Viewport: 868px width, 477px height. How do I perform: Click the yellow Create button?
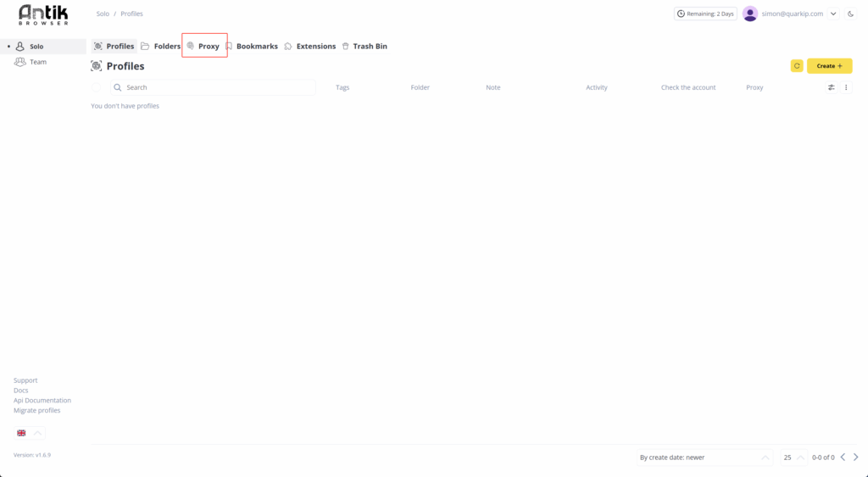pyautogui.click(x=829, y=66)
